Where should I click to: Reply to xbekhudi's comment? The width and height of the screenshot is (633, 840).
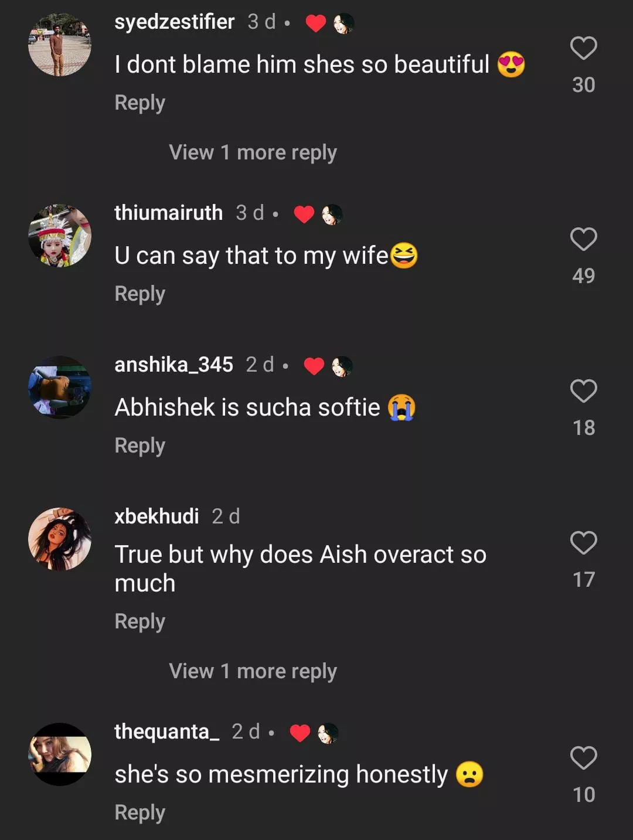139,621
